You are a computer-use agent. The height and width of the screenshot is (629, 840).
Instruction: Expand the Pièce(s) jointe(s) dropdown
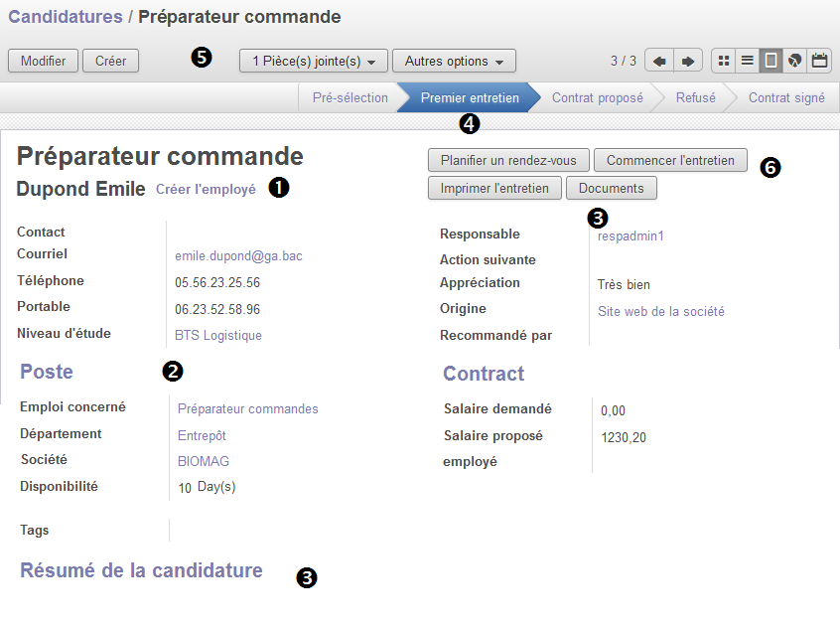(x=315, y=61)
